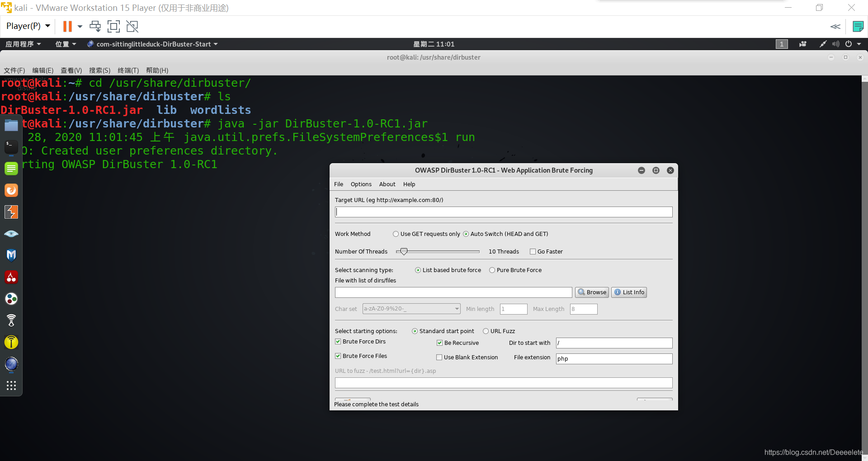The height and width of the screenshot is (461, 868).
Task: Click the volume icon in Kali top panel
Action: tap(835, 44)
